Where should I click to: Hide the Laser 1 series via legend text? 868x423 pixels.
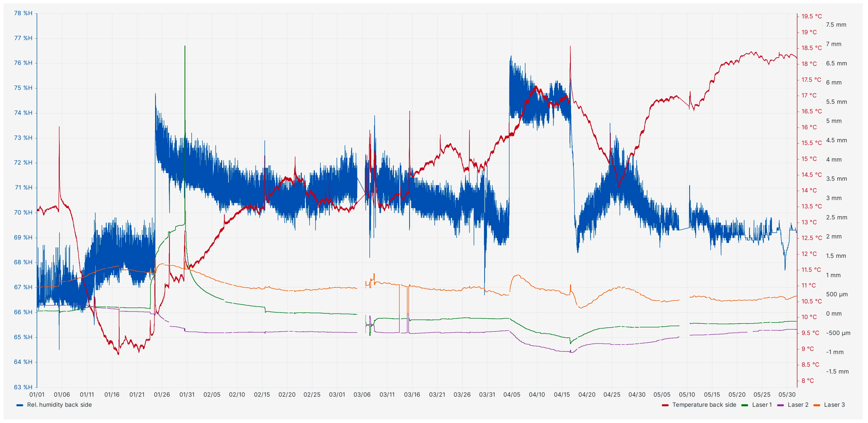click(762, 405)
